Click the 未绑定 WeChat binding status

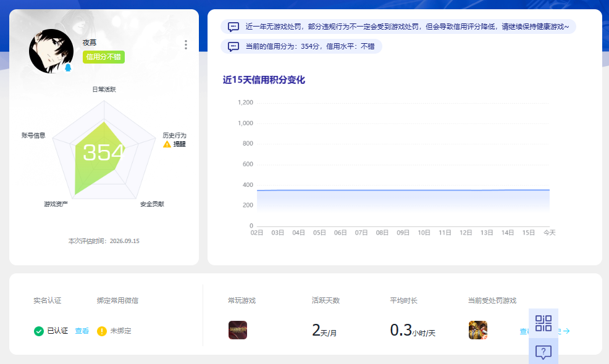pyautogui.click(x=121, y=331)
